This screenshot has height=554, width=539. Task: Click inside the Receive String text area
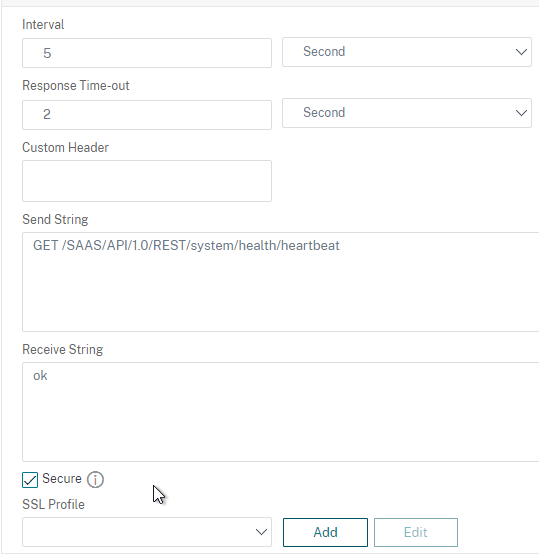[281, 412]
